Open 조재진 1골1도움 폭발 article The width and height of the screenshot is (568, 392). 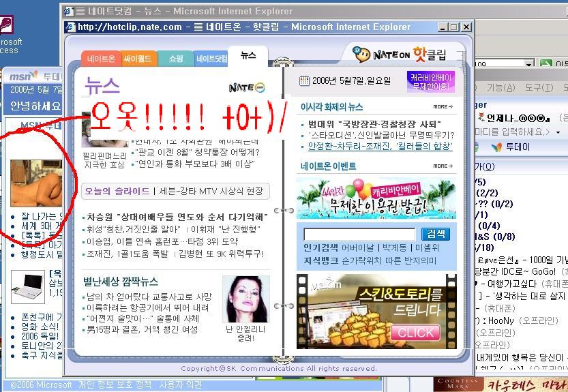coord(128,254)
